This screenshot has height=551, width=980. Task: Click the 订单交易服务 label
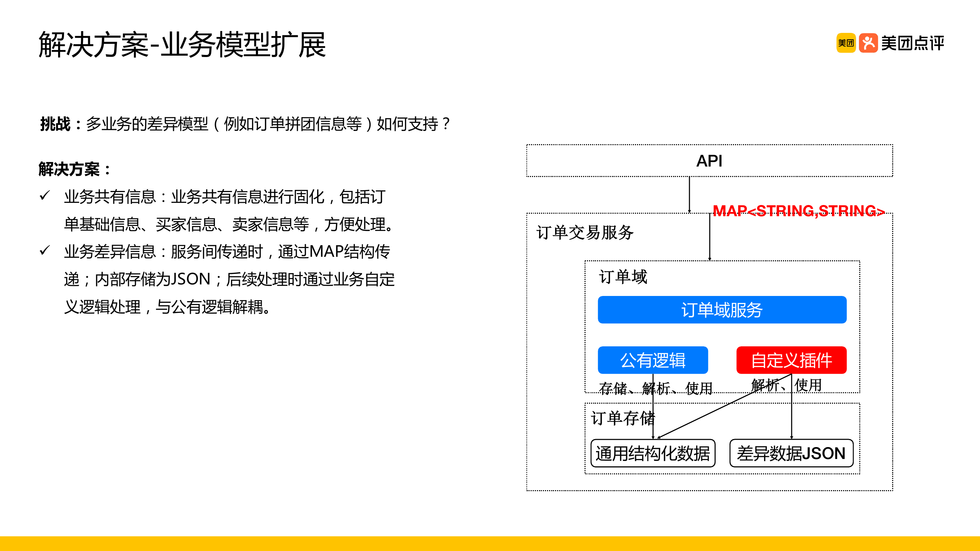[585, 232]
